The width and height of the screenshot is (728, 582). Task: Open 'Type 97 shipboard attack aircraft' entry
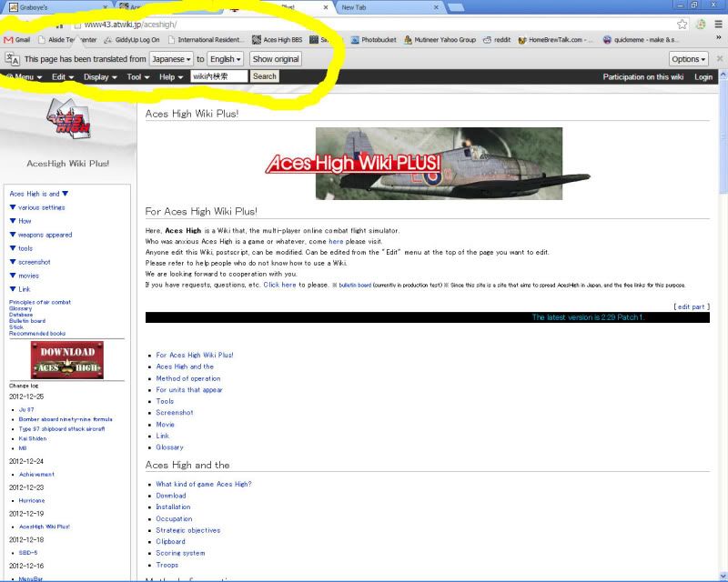[62, 429]
